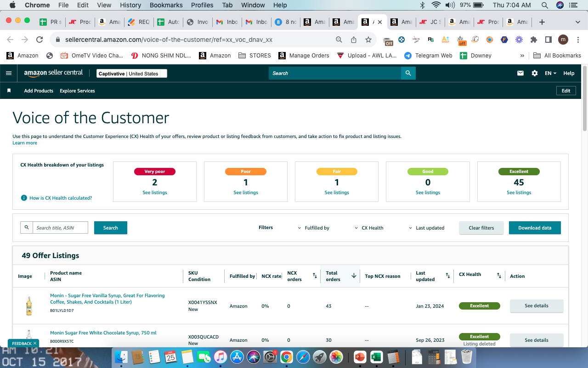Image resolution: width=588 pixels, height=368 pixels.
Task: Toggle the Chrome side panel icon
Action: (548, 40)
